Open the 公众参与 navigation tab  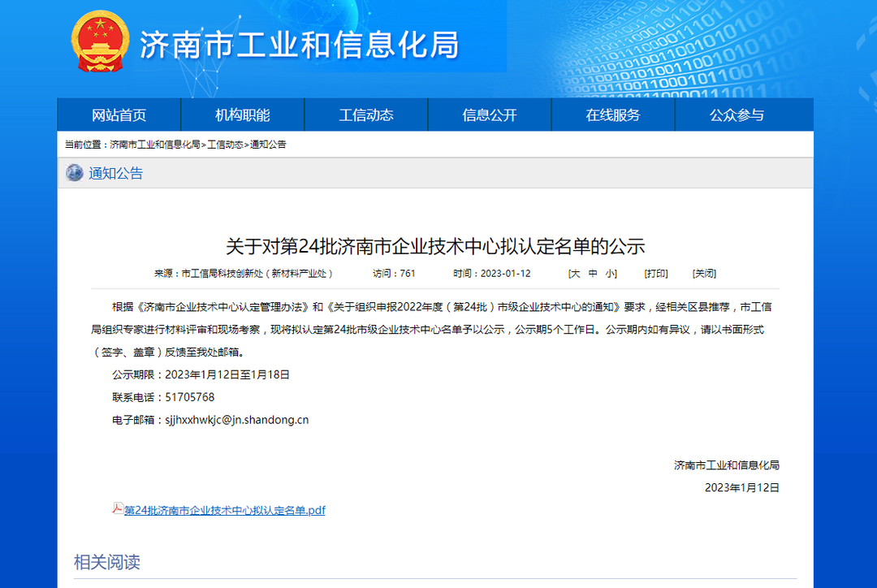point(737,115)
